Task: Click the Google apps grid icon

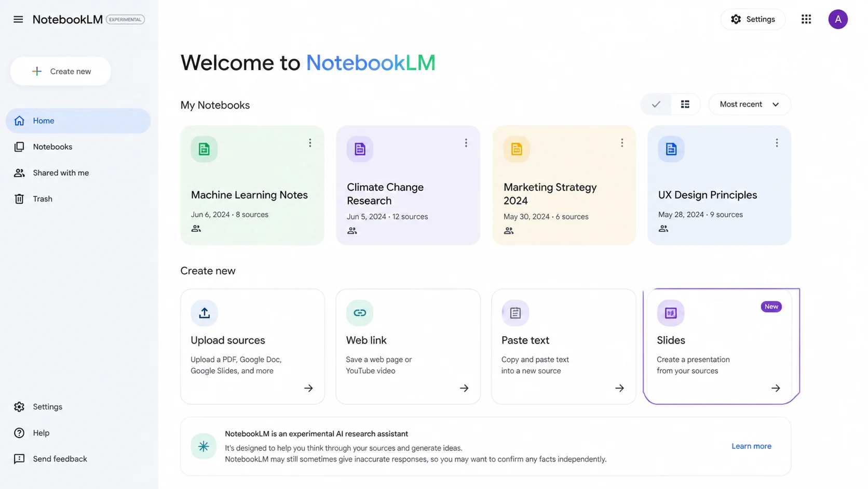Action: [806, 19]
